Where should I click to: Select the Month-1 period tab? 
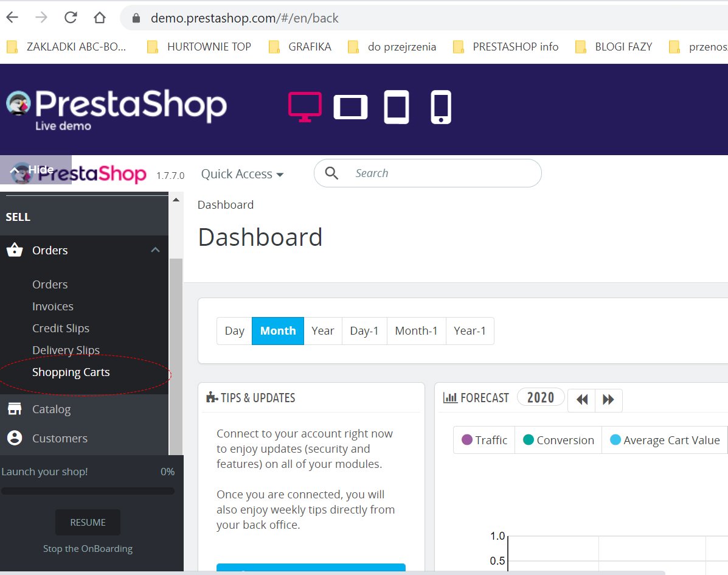point(416,330)
